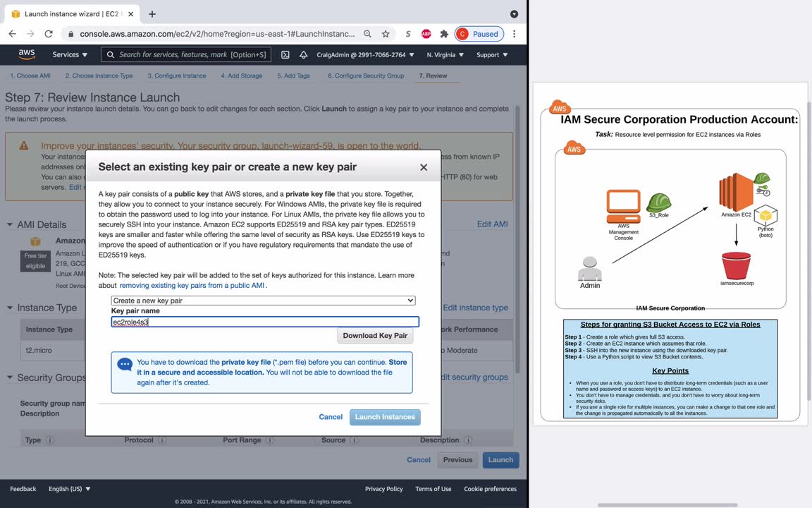Click the Amazon EC2 icon in diagram

click(x=736, y=192)
